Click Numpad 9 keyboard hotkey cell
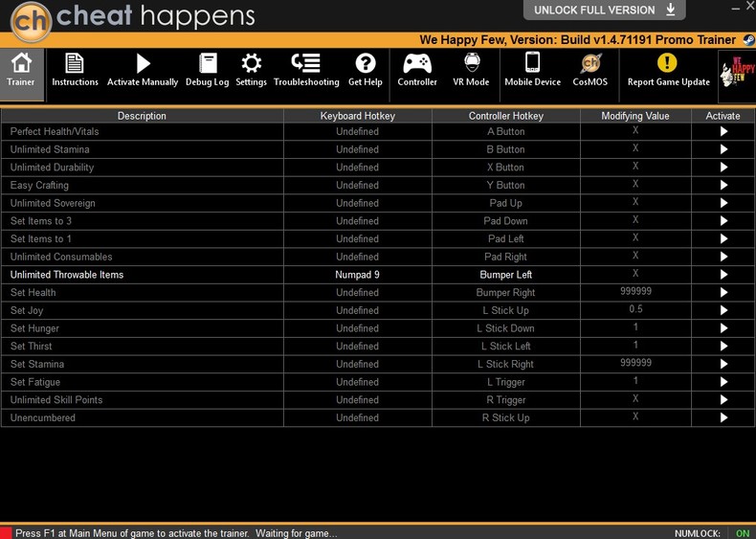 357,275
